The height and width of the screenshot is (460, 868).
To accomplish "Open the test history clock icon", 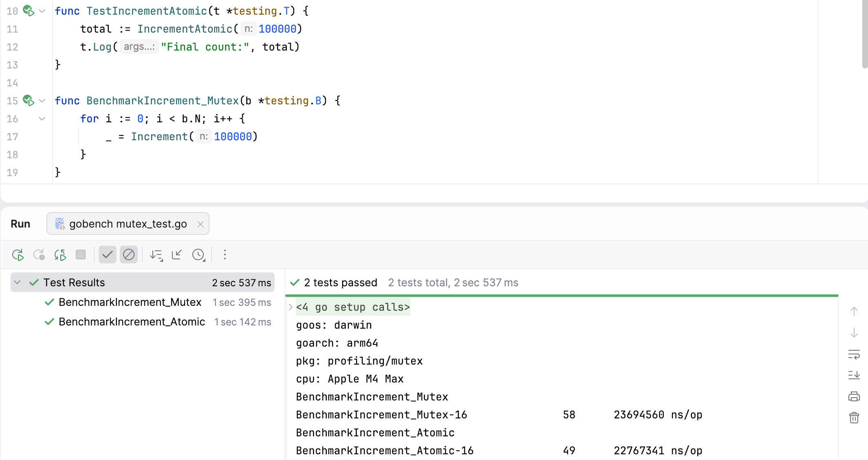I will tap(198, 254).
